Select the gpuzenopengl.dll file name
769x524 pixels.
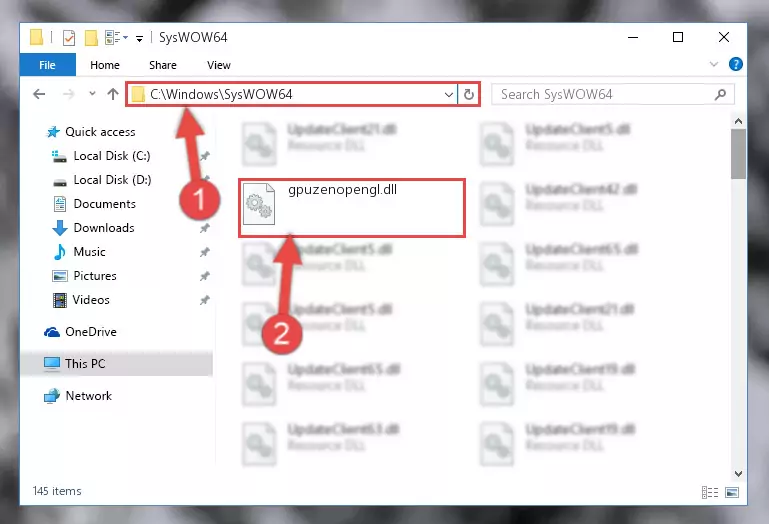[x=342, y=190]
